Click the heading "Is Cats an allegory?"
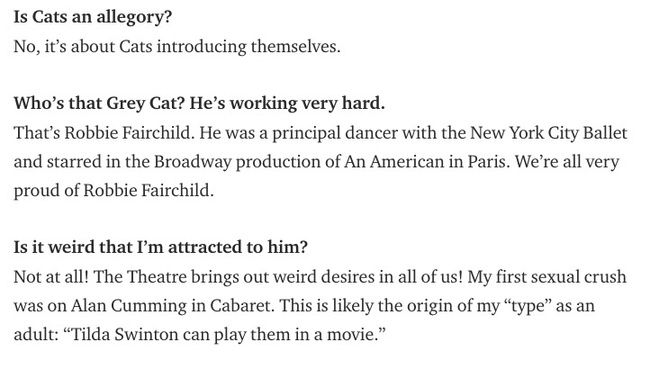The height and width of the screenshot is (369, 659). 93,18
